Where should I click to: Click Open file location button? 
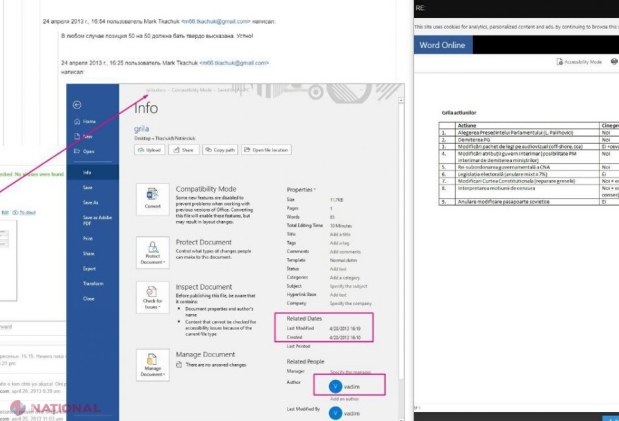[x=266, y=150]
